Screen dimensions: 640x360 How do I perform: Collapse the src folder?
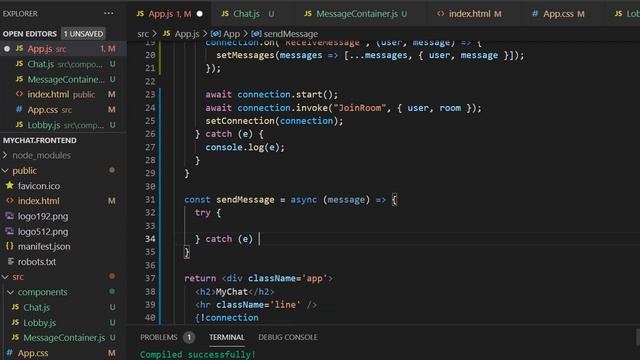point(63,277)
